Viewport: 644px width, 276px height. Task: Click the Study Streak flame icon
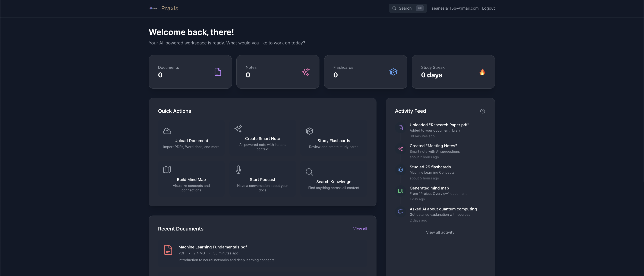pos(482,72)
